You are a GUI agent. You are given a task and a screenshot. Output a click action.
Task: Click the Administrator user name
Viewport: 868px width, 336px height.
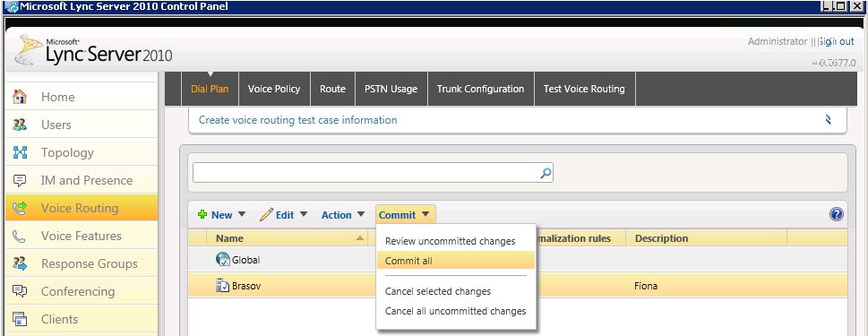pyautogui.click(x=778, y=41)
